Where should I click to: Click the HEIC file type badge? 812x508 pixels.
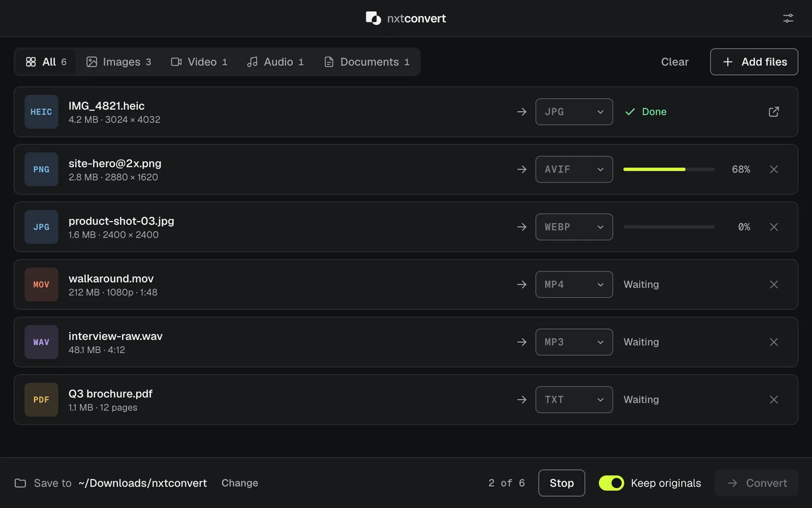point(41,112)
